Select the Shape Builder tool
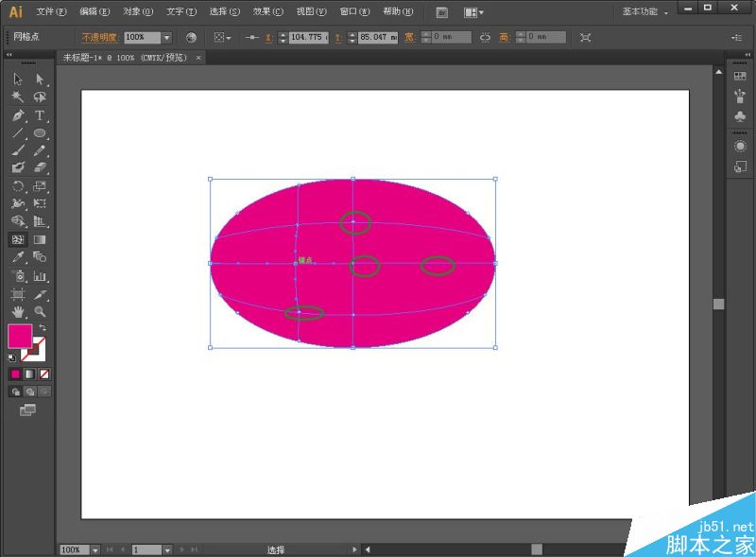 point(18,221)
